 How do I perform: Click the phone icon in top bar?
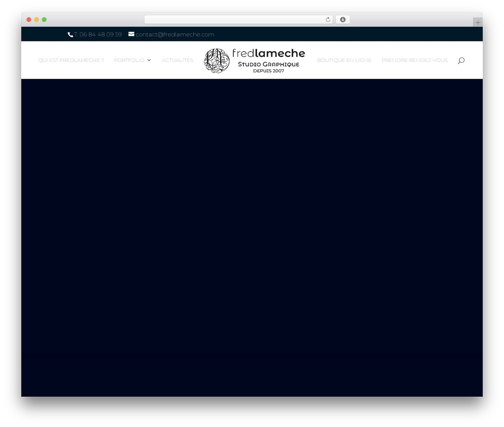pyautogui.click(x=70, y=35)
